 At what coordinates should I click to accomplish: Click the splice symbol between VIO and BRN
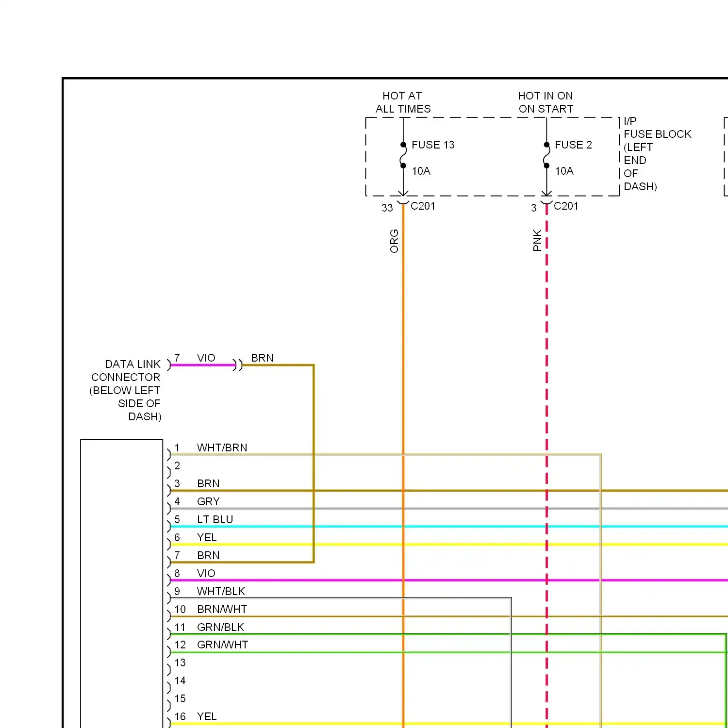pyautogui.click(x=237, y=365)
